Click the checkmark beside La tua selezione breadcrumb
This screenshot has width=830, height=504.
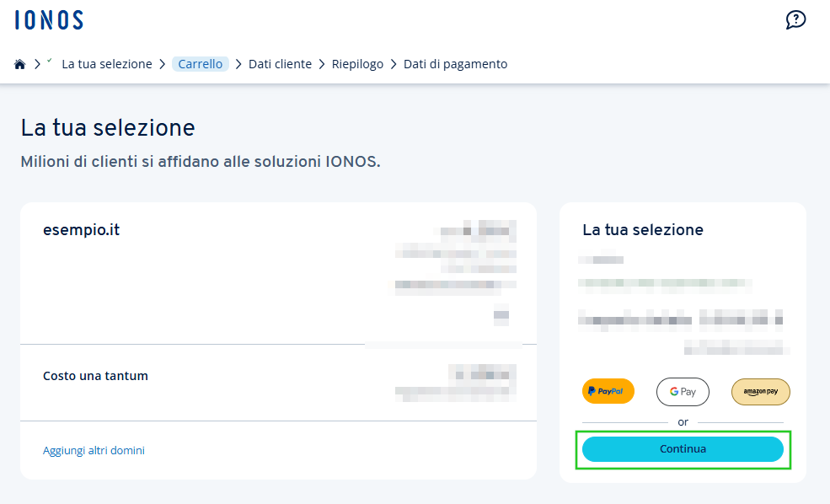pyautogui.click(x=50, y=62)
